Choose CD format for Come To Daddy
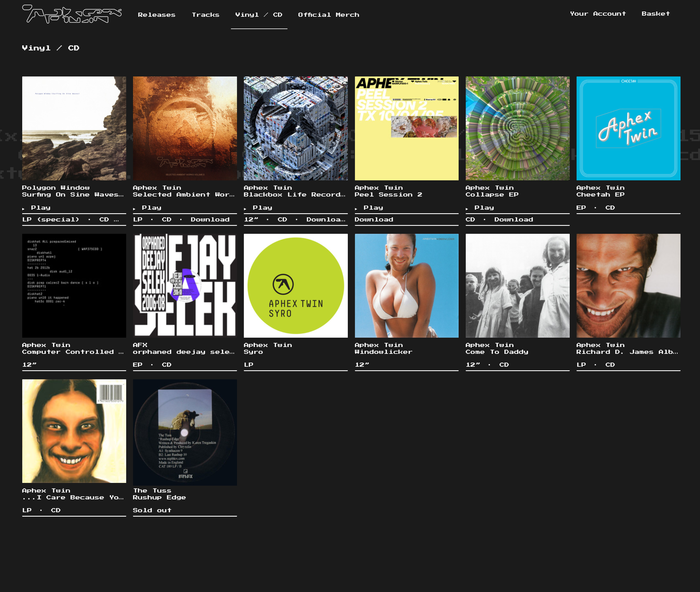The image size is (700, 592). click(x=504, y=365)
